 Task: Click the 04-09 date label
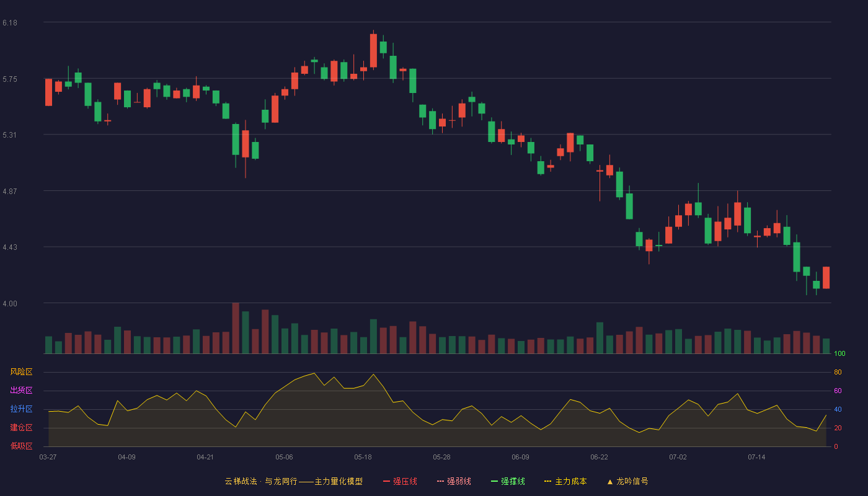[126, 457]
